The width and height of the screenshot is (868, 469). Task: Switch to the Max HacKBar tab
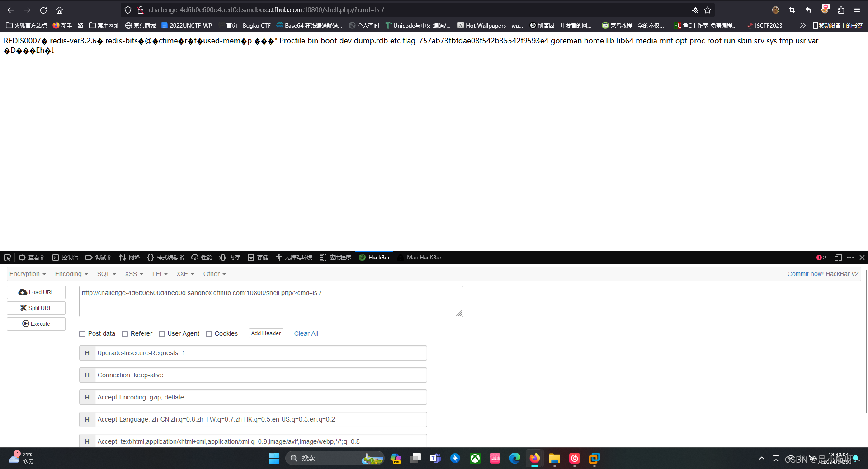click(424, 258)
